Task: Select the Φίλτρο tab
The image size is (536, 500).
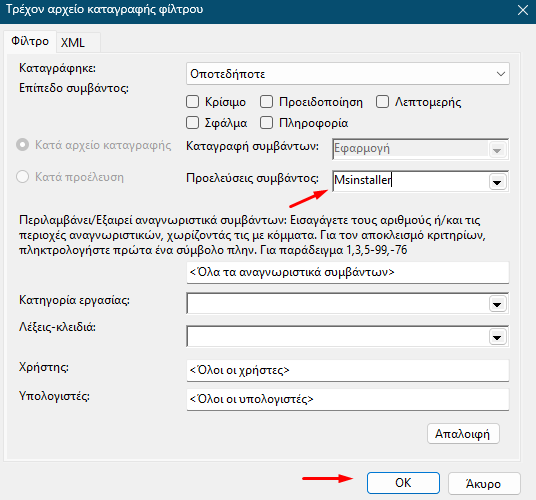Action: click(x=30, y=41)
